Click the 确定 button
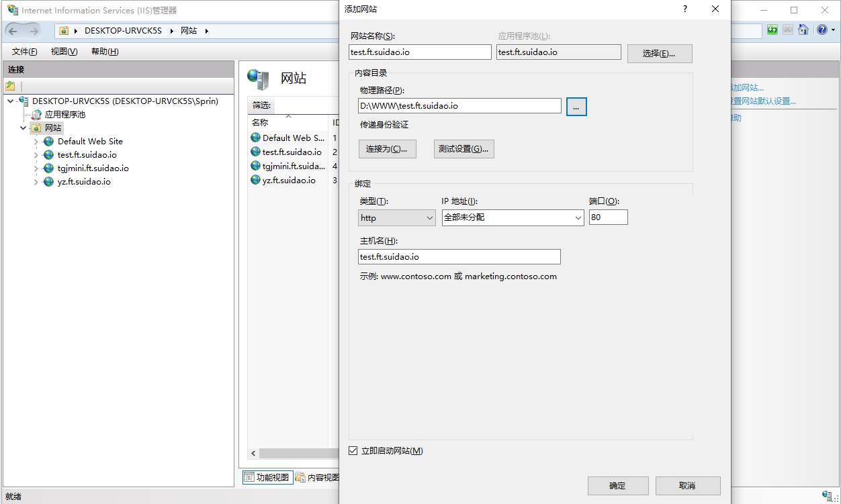This screenshot has height=504, width=841. (617, 486)
